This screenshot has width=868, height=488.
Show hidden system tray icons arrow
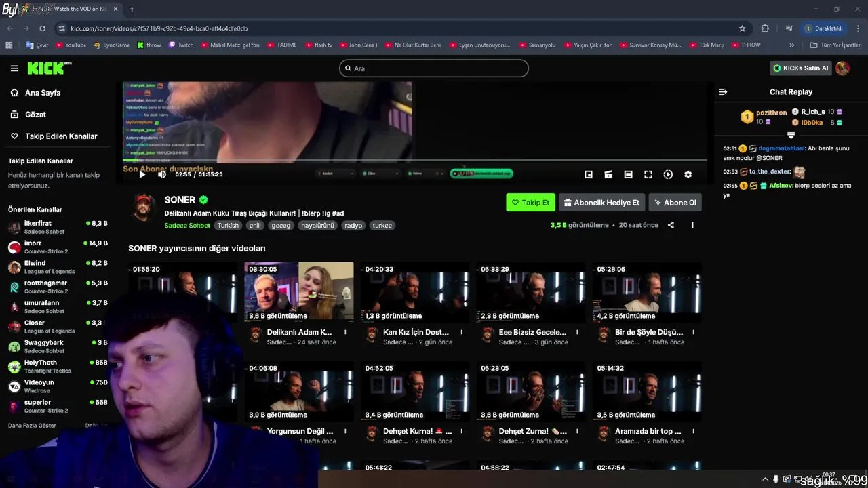pyautogui.click(x=766, y=479)
